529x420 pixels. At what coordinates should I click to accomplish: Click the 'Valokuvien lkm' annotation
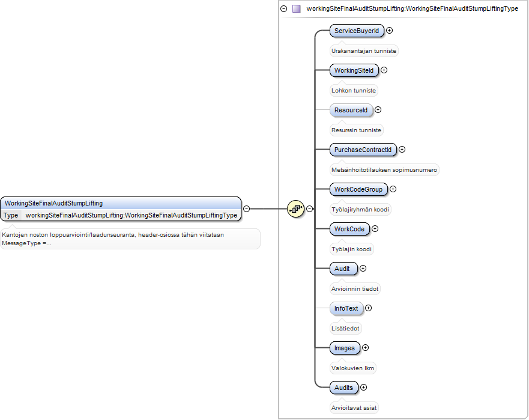[352, 368]
